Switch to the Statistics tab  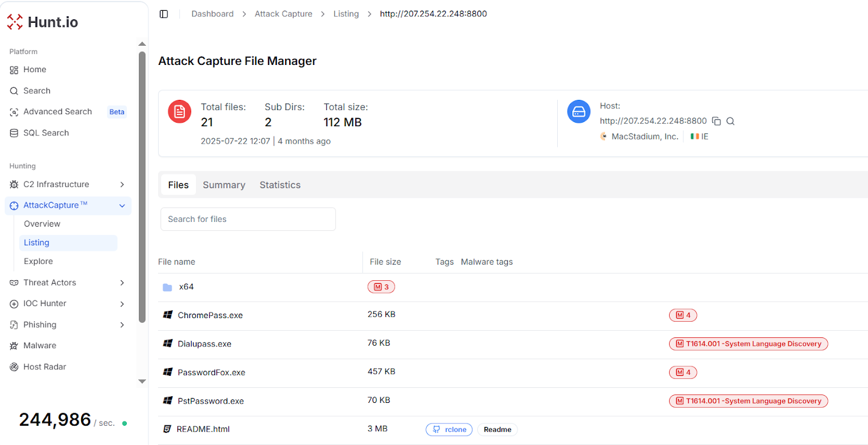(280, 185)
